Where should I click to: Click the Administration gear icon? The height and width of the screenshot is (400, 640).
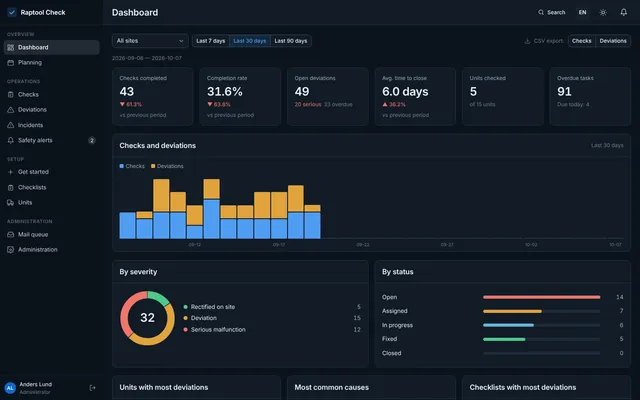pos(11,249)
